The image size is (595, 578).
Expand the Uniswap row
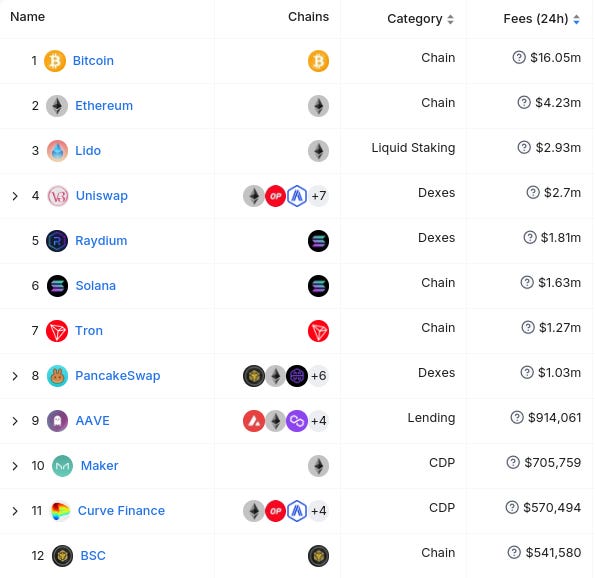pyautogui.click(x=15, y=196)
